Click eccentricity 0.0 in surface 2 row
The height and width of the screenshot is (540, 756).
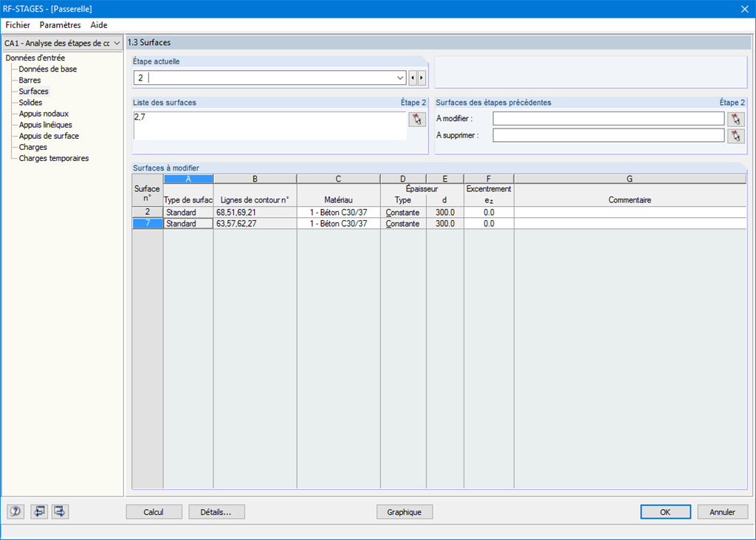click(489, 212)
